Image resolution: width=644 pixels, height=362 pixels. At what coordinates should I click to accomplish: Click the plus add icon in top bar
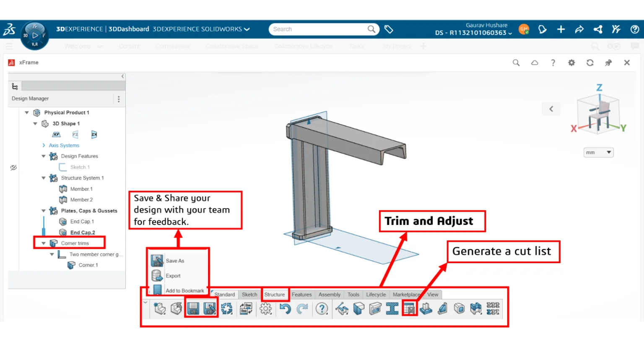pos(561,29)
